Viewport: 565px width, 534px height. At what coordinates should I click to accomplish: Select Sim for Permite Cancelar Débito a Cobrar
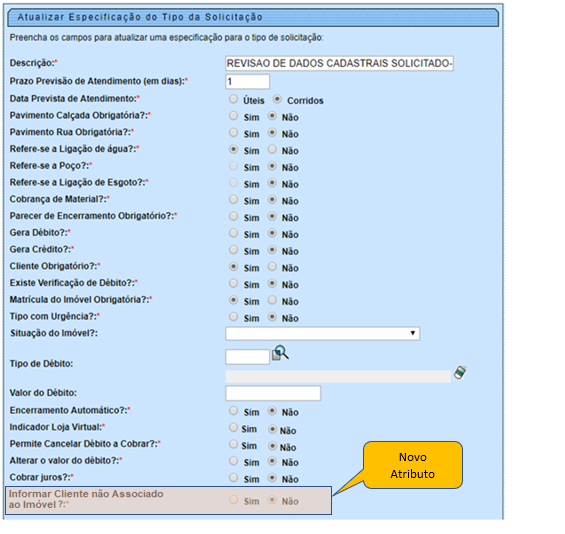tap(233, 444)
